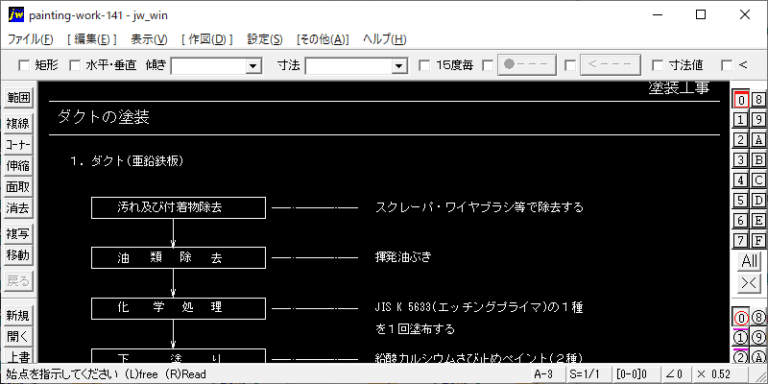The height and width of the screenshot is (384, 768).
Task: Click the 揮発油ぶき text in drawing
Action: [x=403, y=257]
